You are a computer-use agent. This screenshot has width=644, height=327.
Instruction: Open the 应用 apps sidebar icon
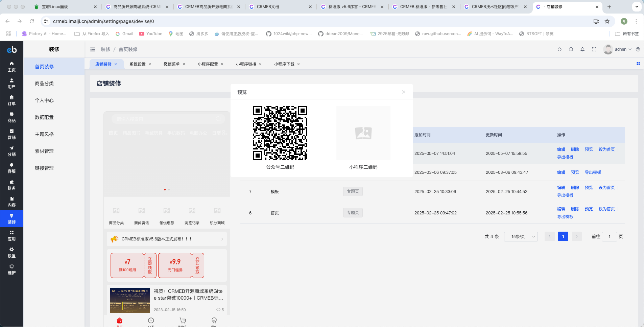pyautogui.click(x=11, y=236)
